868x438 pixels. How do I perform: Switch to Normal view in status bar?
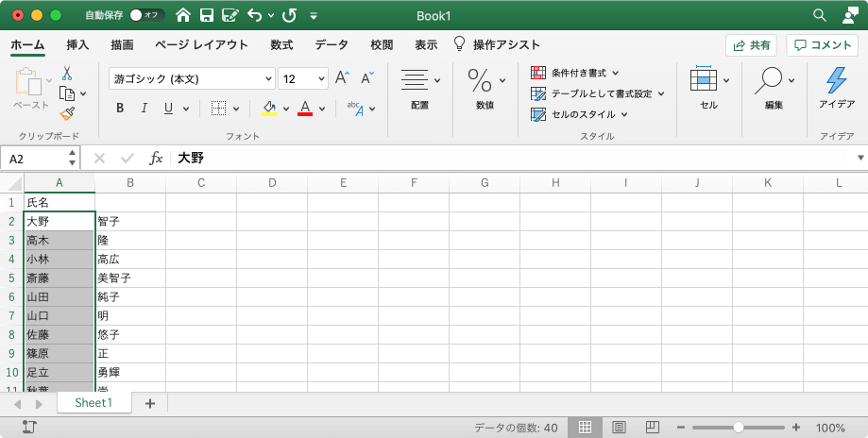click(586, 427)
